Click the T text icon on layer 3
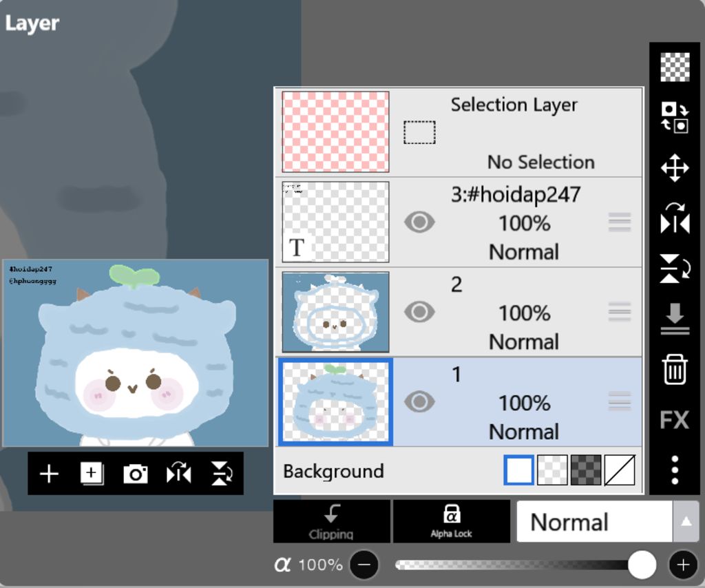 297,247
